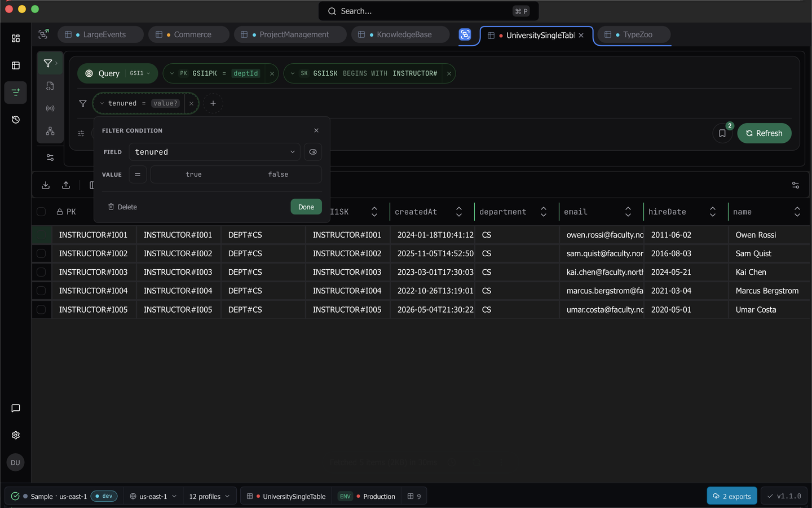This screenshot has height=508, width=812.
Task: Switch to the LargeEvents tab
Action: click(100, 34)
